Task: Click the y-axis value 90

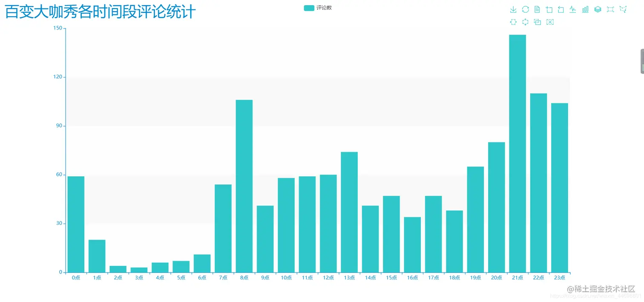Action: coord(59,126)
